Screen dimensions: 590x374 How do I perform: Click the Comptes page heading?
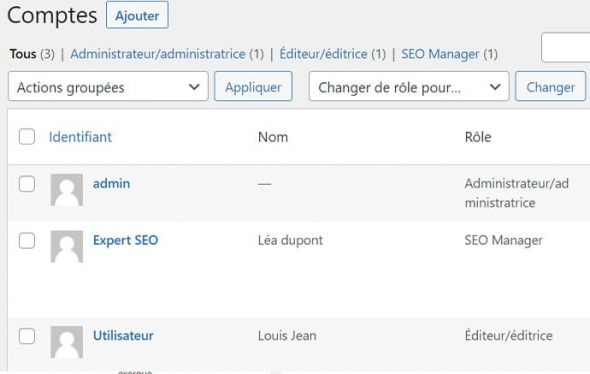tap(52, 15)
